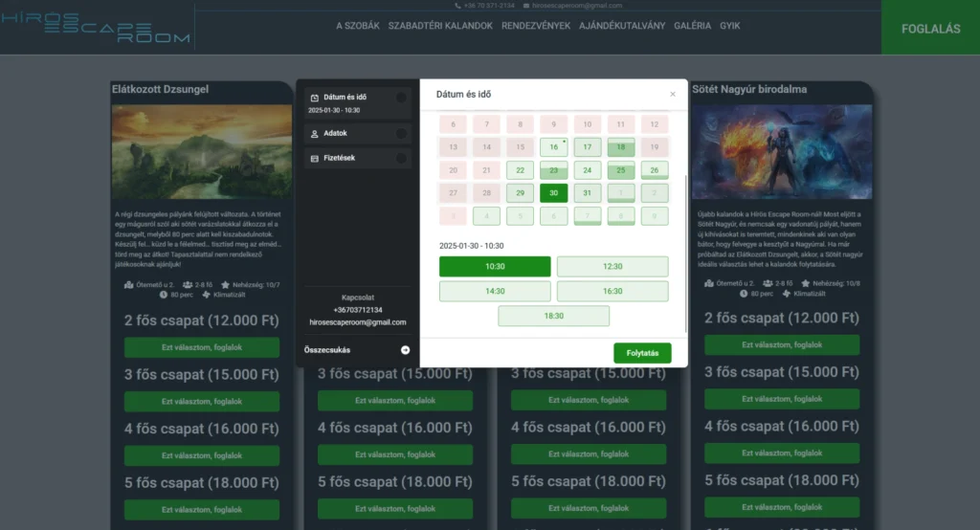Pick calendar day 16

point(554,147)
